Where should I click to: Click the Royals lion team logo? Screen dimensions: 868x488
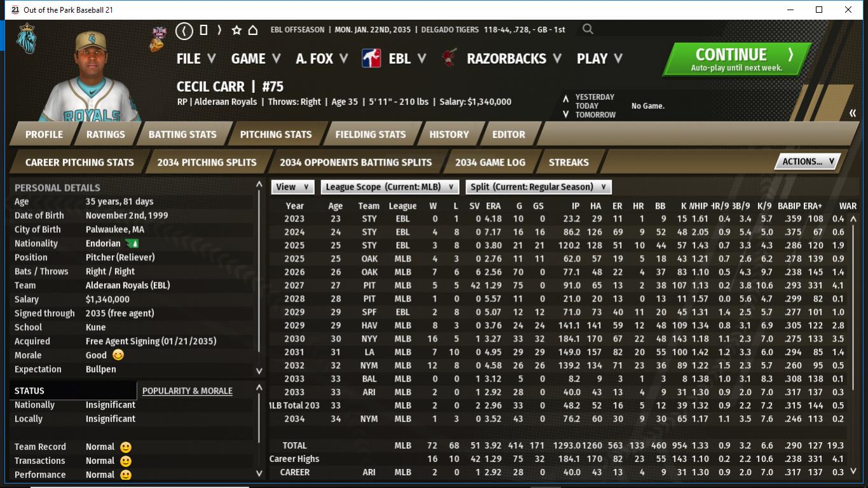pyautogui.click(x=26, y=39)
